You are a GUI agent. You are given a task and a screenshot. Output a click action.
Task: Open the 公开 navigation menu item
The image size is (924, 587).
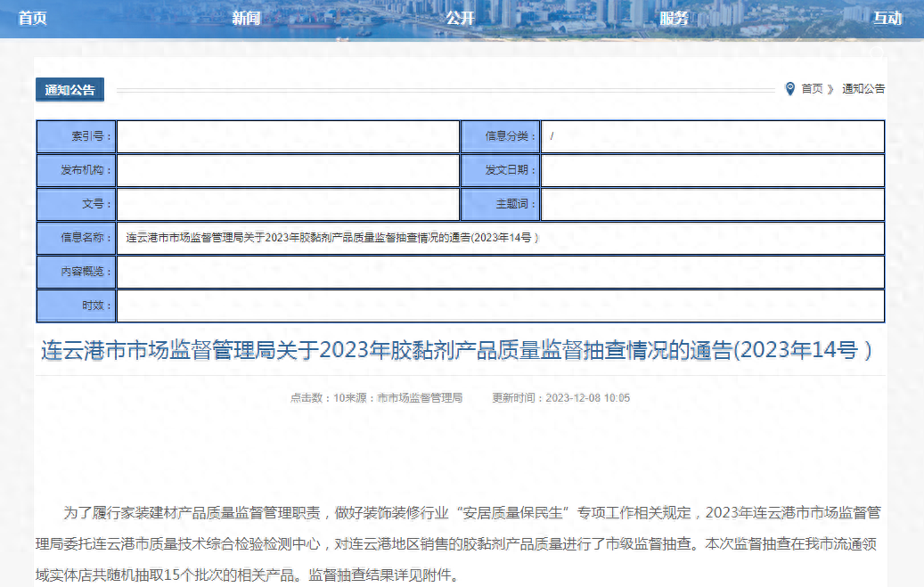460,18
